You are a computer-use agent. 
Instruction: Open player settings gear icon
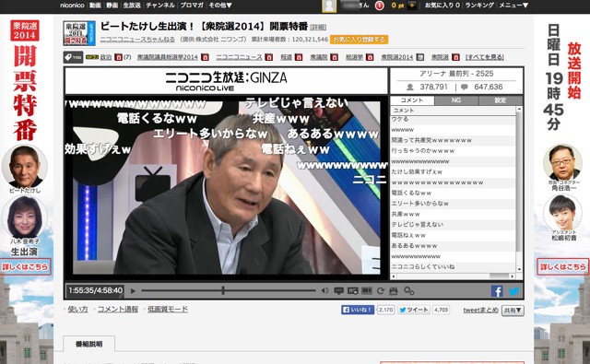[409, 290]
